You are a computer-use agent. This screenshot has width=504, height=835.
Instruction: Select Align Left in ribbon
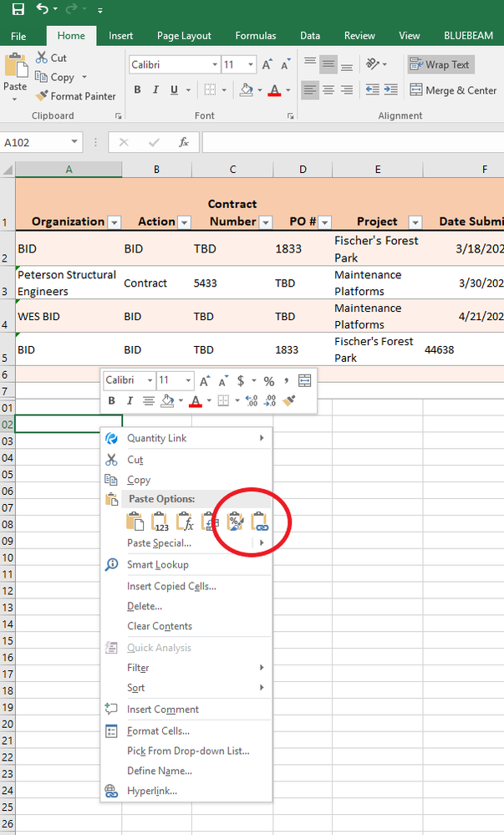coord(310,90)
